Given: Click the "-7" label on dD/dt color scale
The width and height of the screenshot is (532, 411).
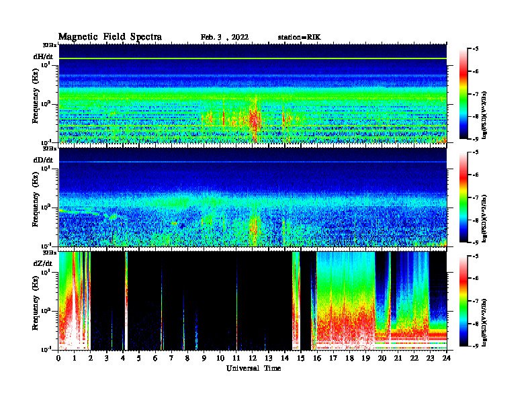Looking at the screenshot, I should (x=476, y=197).
